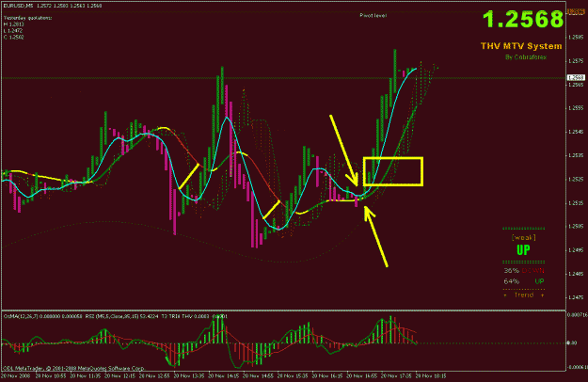Click the big green UP trend indicator

point(523,250)
